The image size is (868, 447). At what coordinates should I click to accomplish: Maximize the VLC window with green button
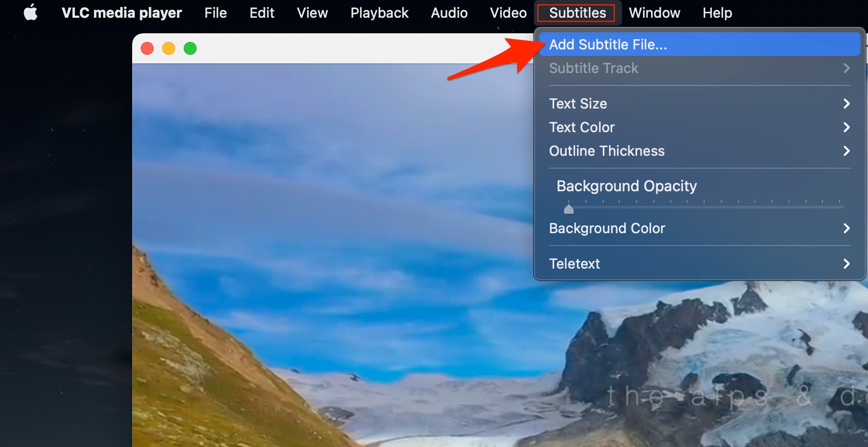tap(190, 48)
